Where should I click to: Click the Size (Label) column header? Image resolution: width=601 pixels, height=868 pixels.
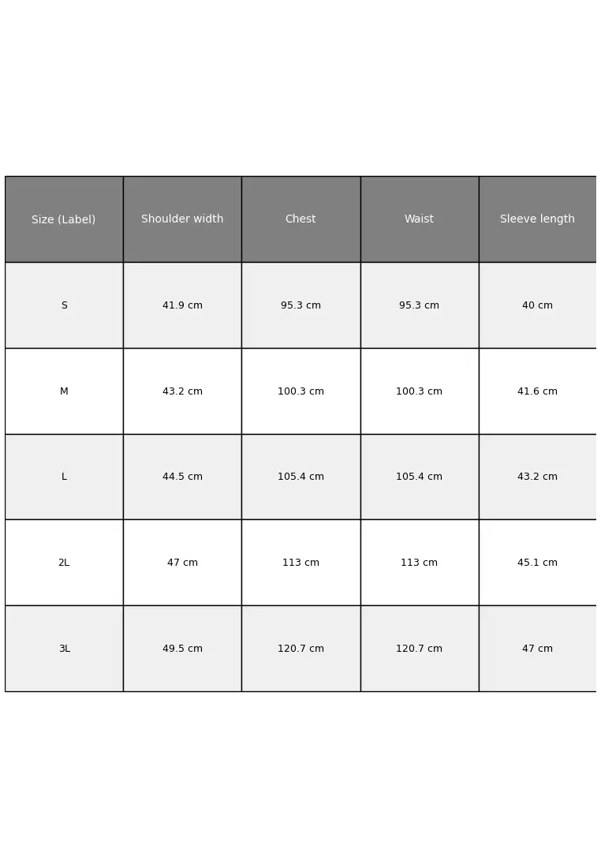pos(64,219)
